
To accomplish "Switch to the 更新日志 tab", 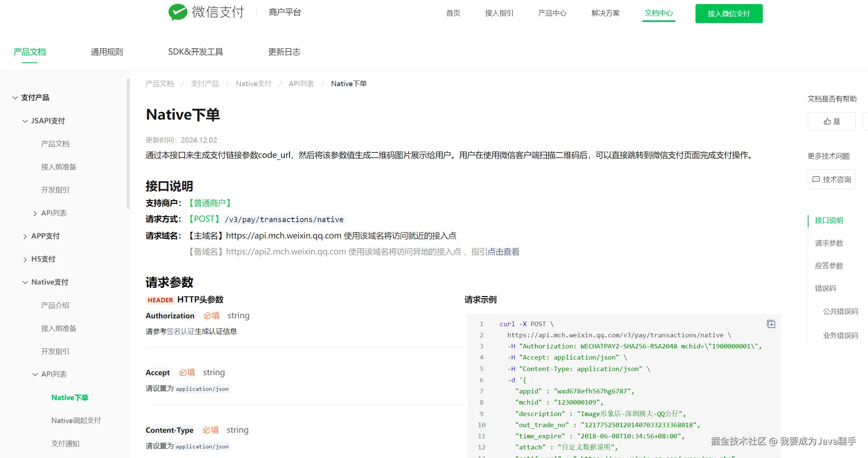I will (284, 52).
